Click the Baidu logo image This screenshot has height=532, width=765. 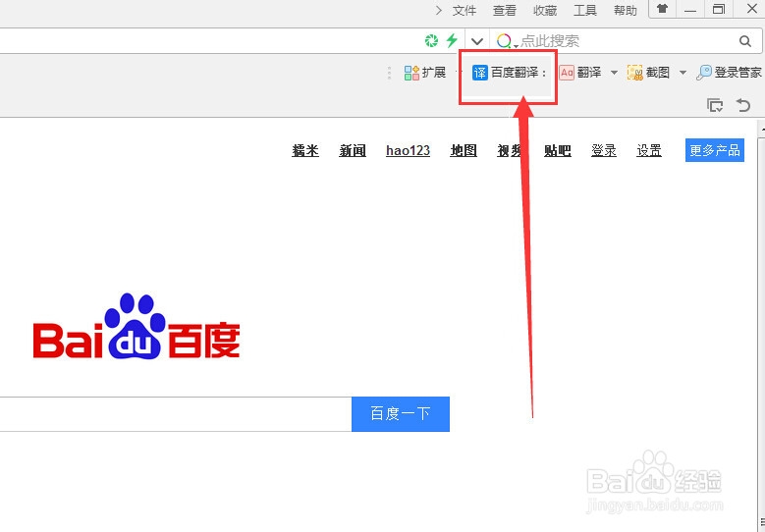point(137,326)
